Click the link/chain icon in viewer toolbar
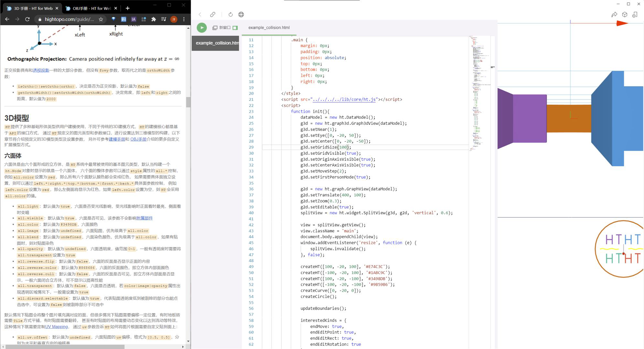 pos(212,15)
